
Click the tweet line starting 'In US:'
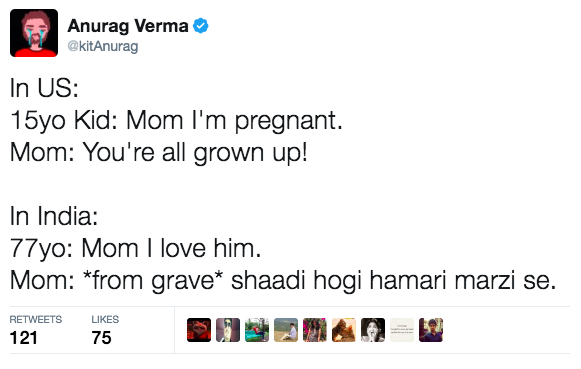tap(44, 88)
